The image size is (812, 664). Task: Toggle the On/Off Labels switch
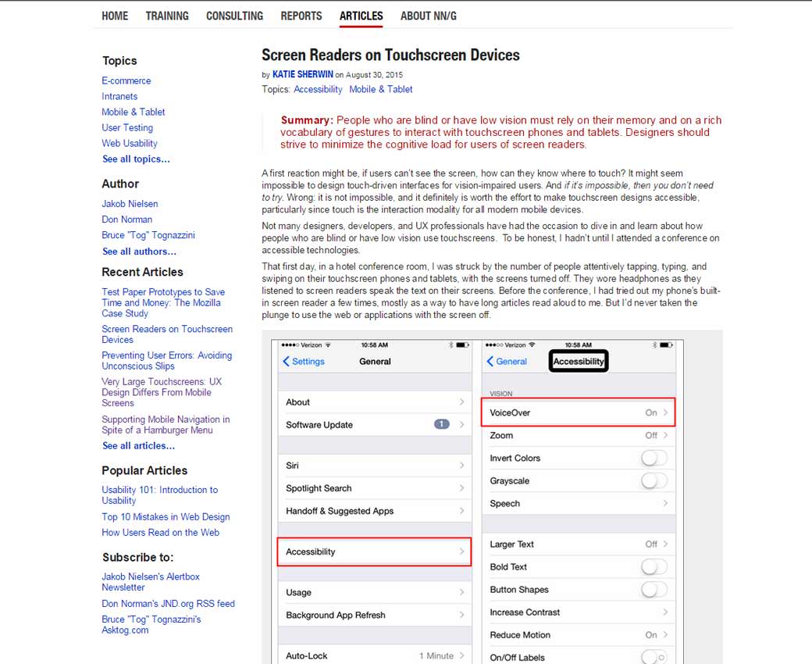coord(654,657)
